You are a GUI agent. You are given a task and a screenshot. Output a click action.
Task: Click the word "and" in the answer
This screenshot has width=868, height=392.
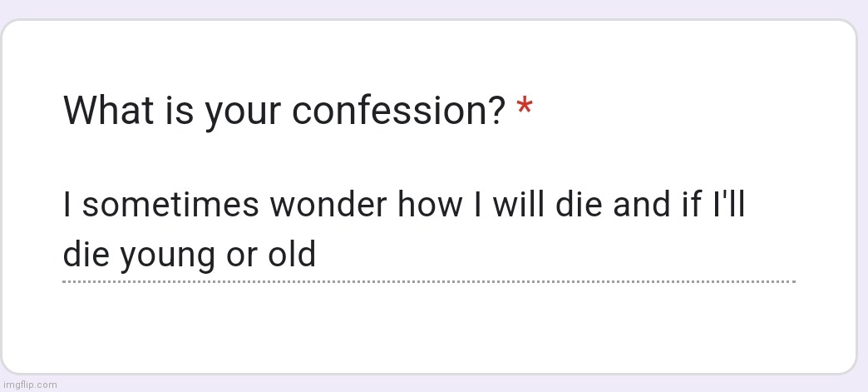point(635,205)
